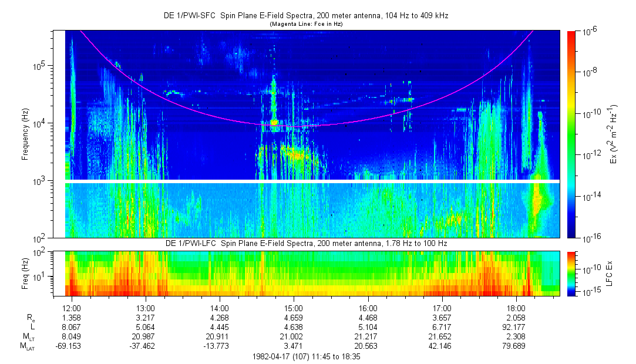
Task: Click the lower LFC Ex color bar
Action: 571,273
